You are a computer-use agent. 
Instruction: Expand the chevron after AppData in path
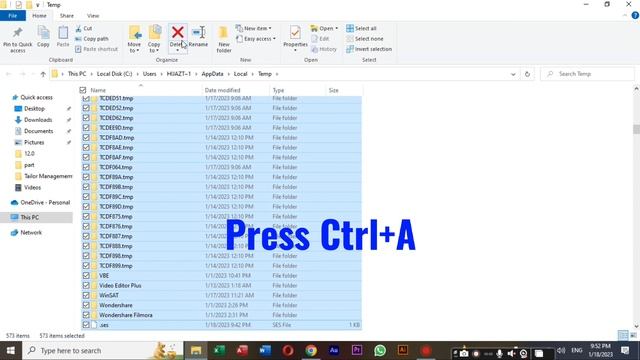pos(229,74)
